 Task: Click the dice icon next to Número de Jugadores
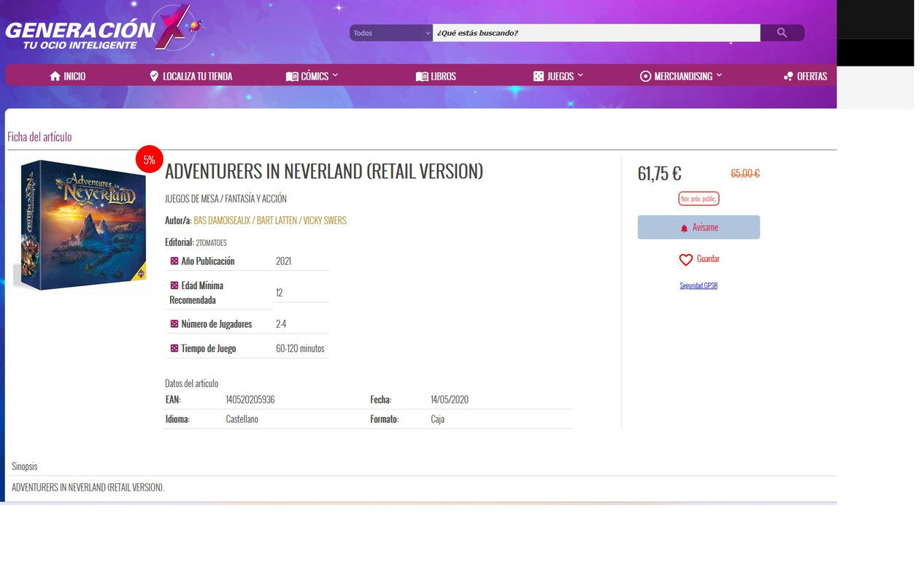pos(174,323)
